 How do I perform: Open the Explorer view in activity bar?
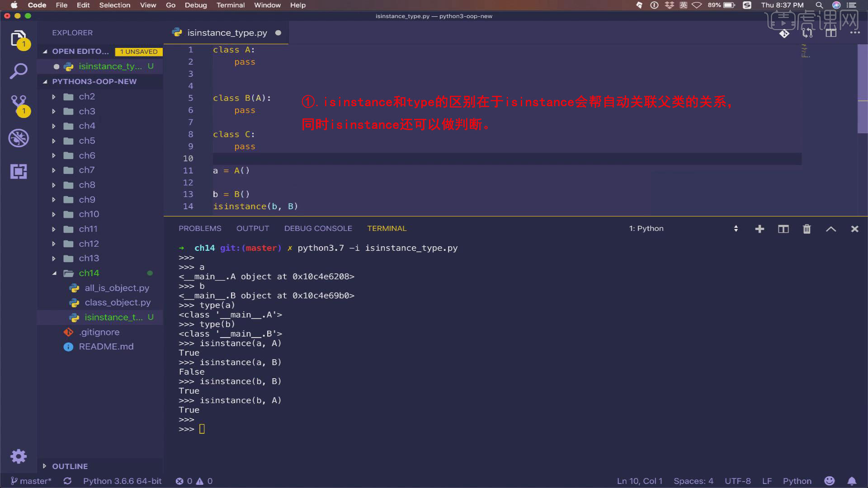[x=19, y=39]
